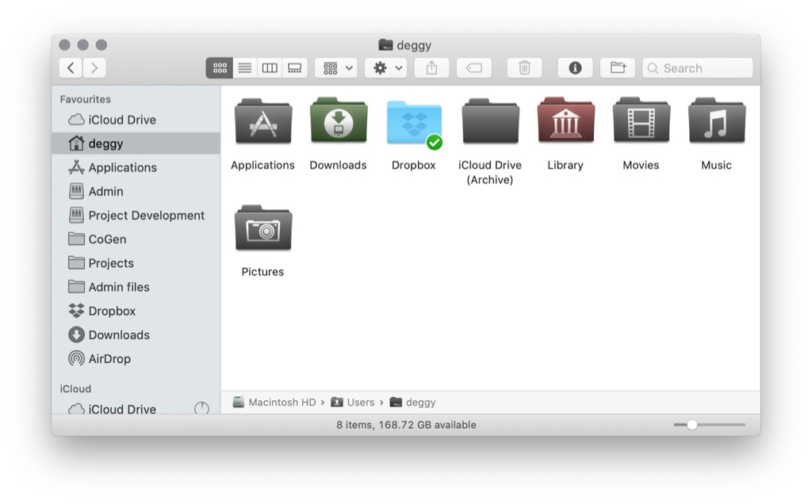Select deggy home in the sidebar
The height and width of the screenshot is (504, 812).
click(136, 143)
